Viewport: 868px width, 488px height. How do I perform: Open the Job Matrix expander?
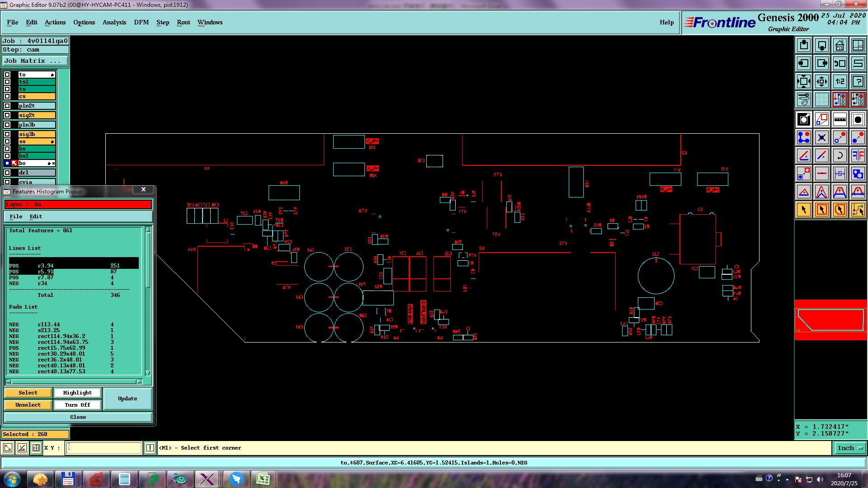click(x=35, y=61)
